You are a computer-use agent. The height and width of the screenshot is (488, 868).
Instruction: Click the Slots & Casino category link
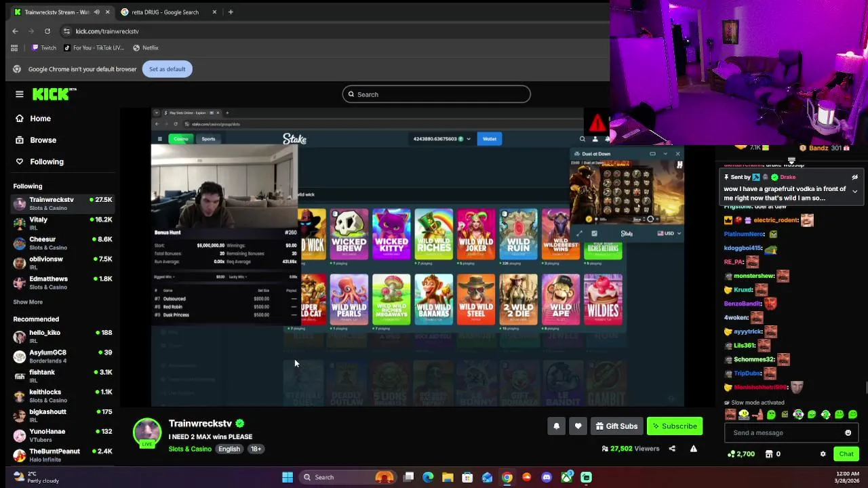(x=190, y=449)
